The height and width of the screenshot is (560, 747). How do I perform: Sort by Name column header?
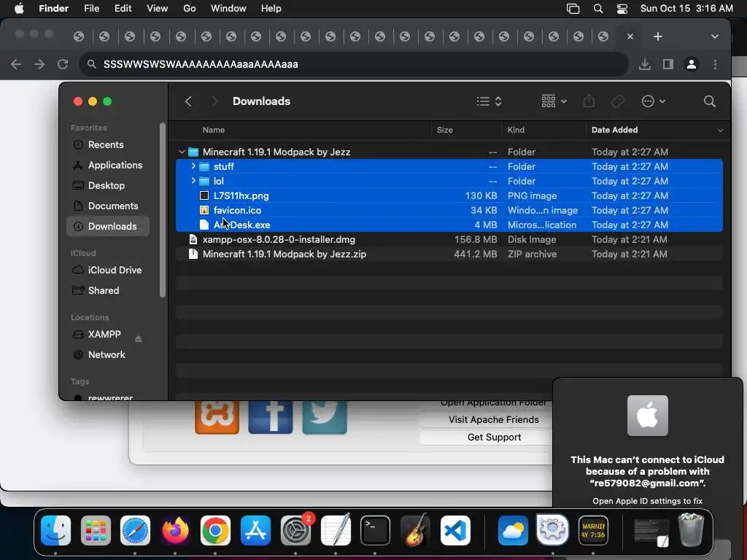[214, 130]
